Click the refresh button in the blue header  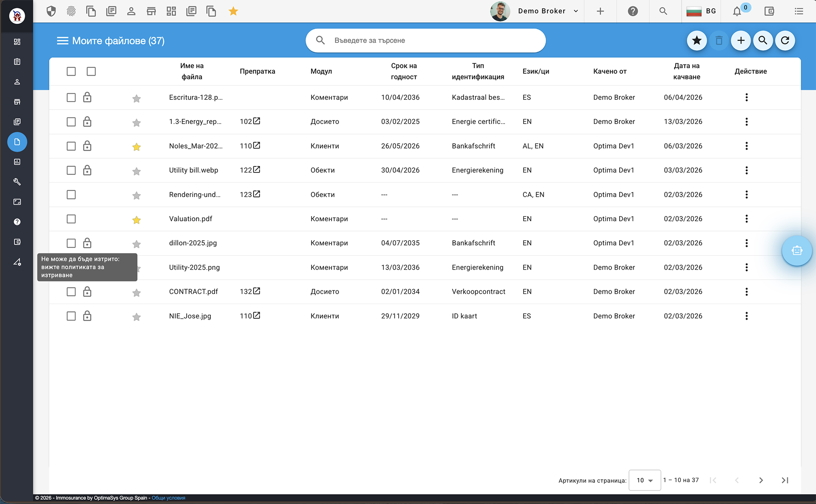(785, 40)
